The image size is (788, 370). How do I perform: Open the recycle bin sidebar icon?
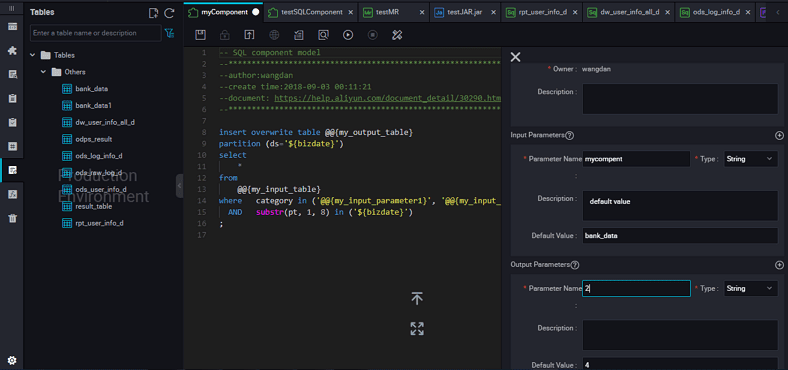point(13,218)
